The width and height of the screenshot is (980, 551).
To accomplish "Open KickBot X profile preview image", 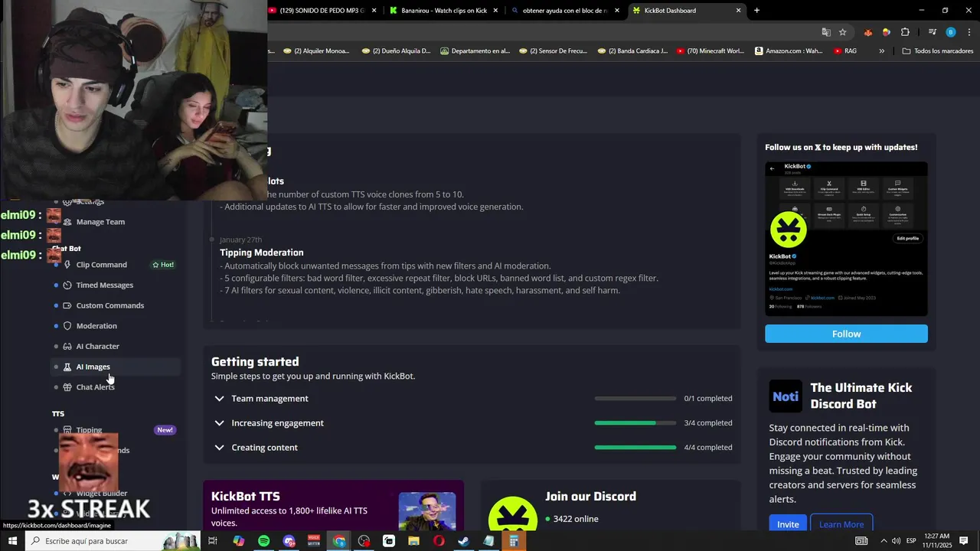I will pyautogui.click(x=846, y=239).
